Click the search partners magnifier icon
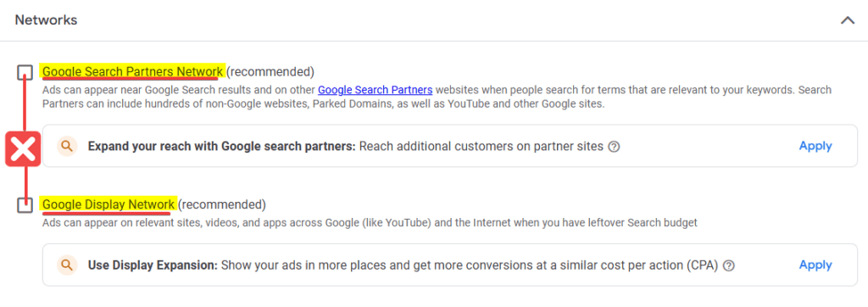Viewport: 868px width, 307px height. (x=67, y=147)
